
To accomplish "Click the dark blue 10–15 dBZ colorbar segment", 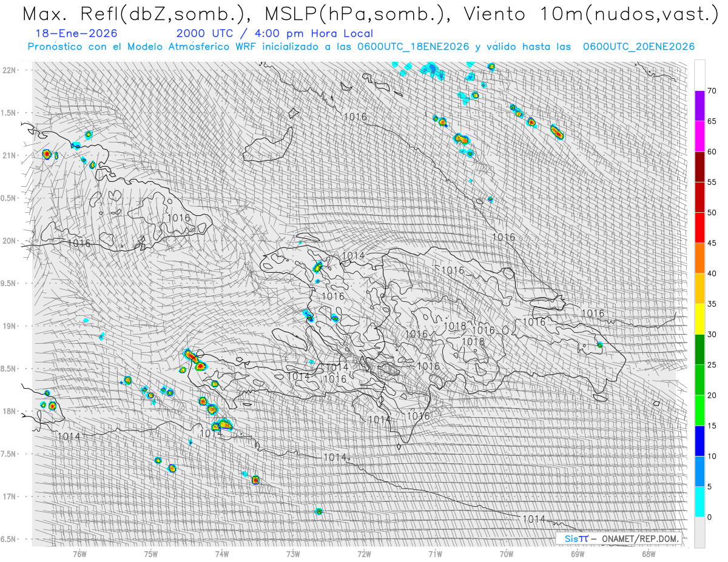I will click(699, 441).
